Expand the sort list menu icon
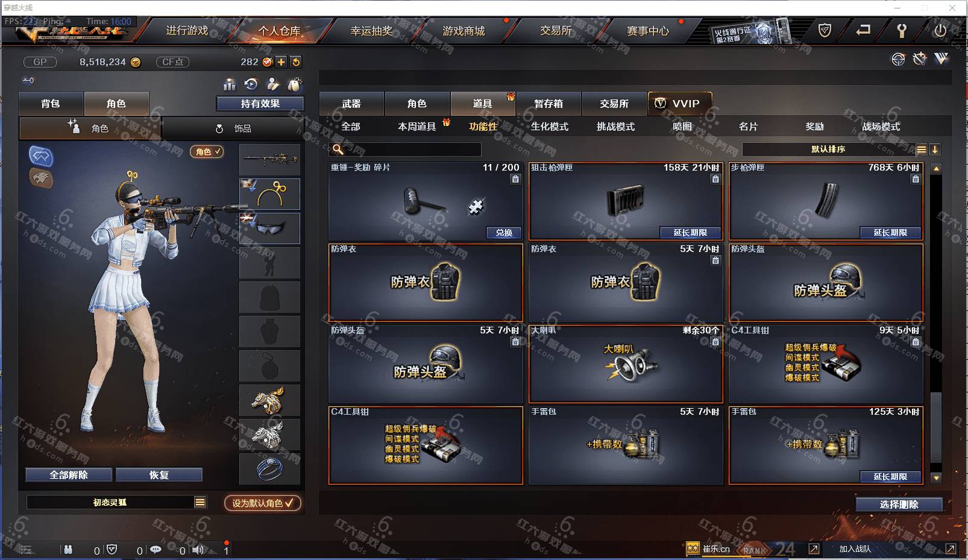This screenshot has height=560, width=968. pyautogui.click(x=922, y=149)
